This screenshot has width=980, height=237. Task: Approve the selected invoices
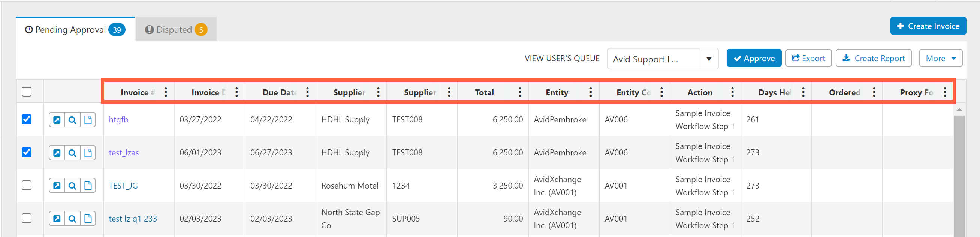tap(753, 58)
